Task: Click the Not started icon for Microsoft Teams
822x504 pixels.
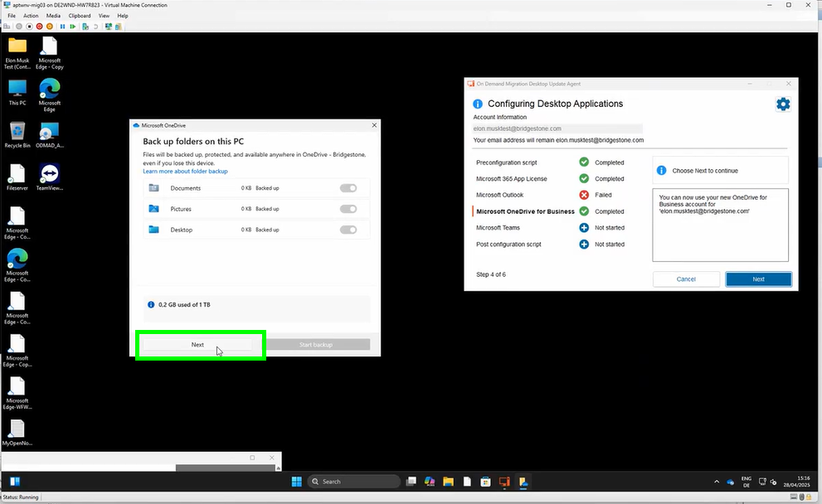Action: [x=584, y=228]
